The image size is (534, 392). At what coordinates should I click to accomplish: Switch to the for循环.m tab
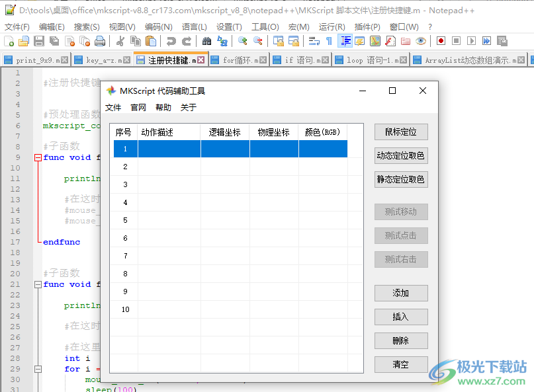(x=239, y=60)
